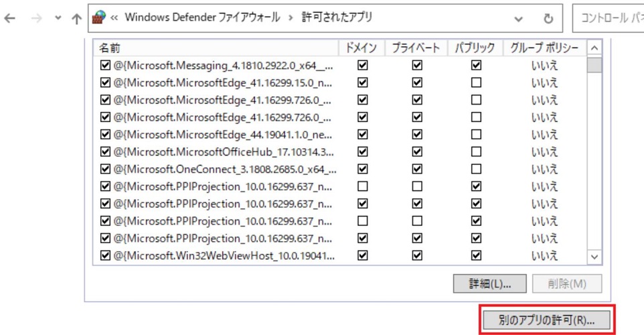Disable パブリック for Win32WebViewHost row
The width and height of the screenshot is (644, 335).
477,255
